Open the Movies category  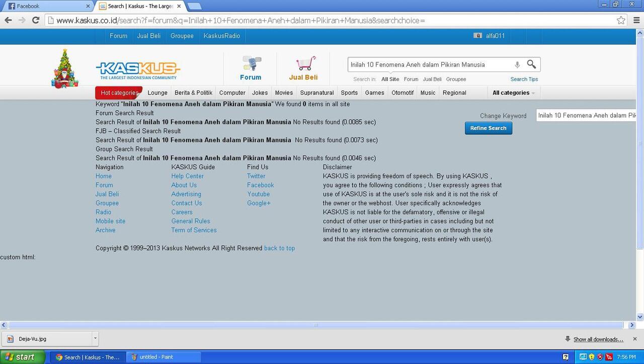284,93
